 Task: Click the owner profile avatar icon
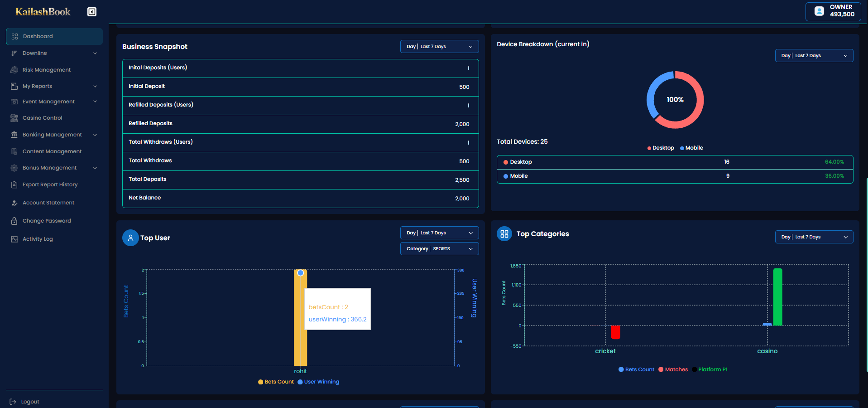point(819,11)
